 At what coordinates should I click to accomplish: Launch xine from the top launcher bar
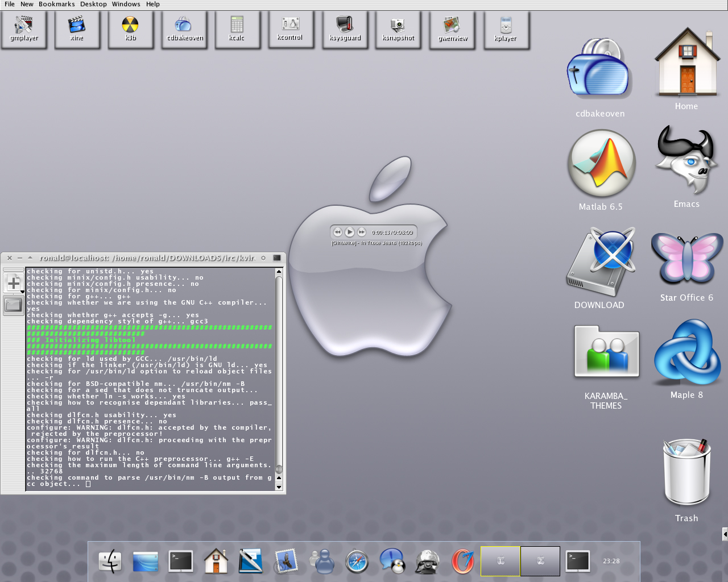click(x=77, y=30)
